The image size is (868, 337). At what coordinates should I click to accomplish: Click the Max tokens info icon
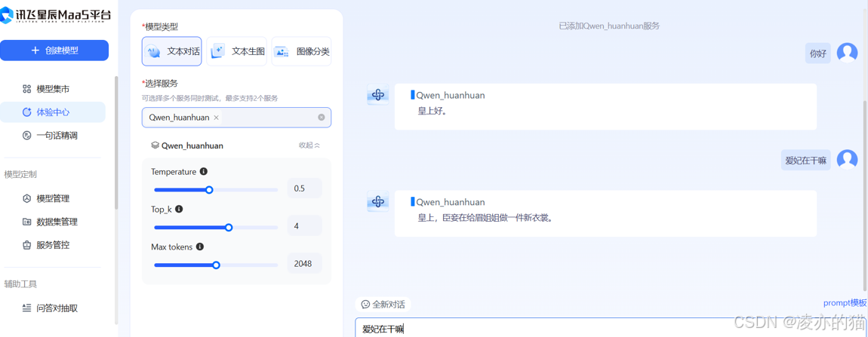click(200, 247)
